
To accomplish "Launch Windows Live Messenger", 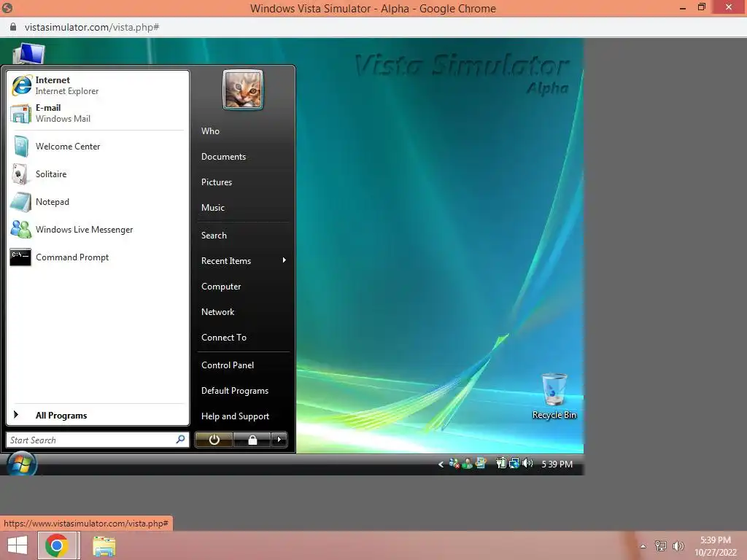I will [98, 230].
